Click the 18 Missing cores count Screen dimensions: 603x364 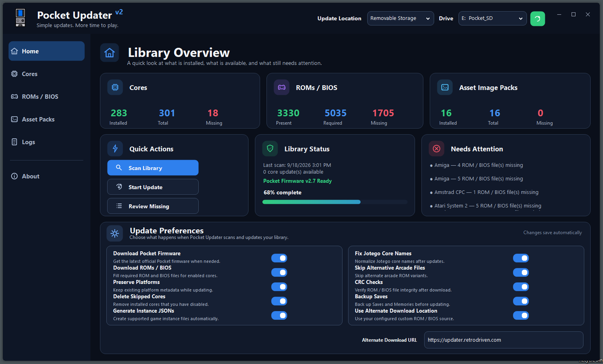coord(213,113)
